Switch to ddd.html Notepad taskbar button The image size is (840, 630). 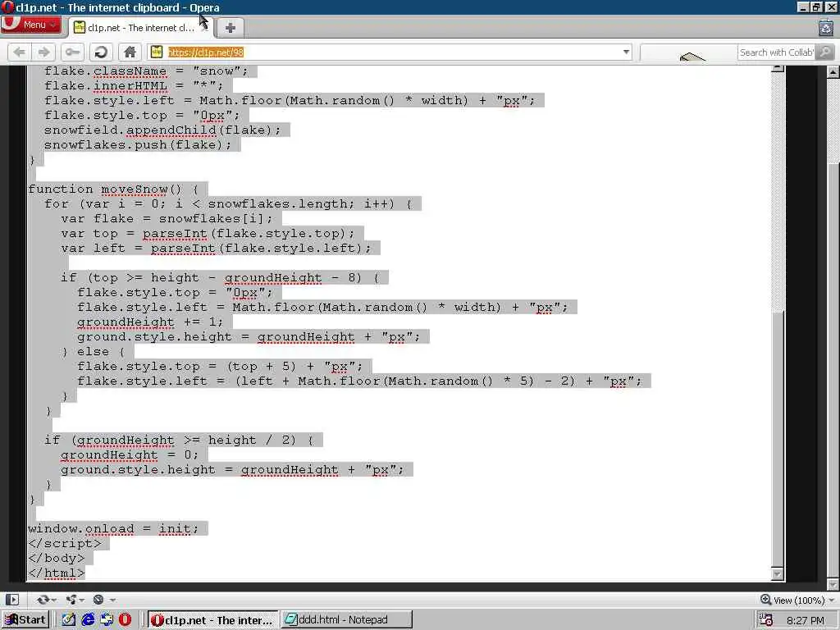347,620
